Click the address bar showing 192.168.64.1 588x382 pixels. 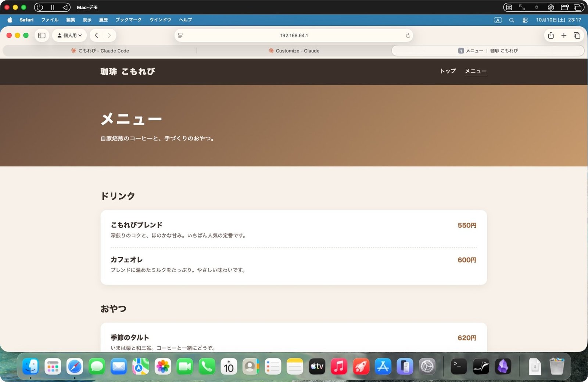click(294, 35)
